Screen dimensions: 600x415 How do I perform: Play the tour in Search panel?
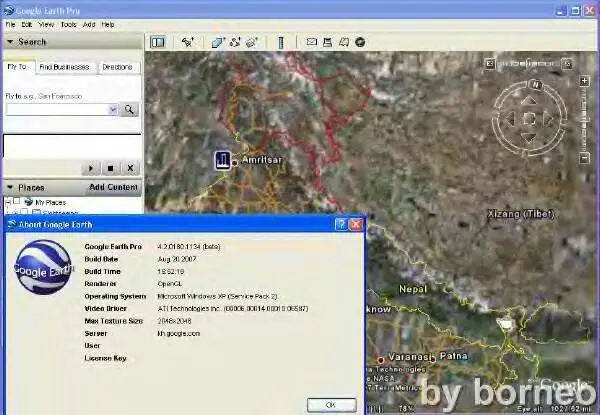(91, 168)
